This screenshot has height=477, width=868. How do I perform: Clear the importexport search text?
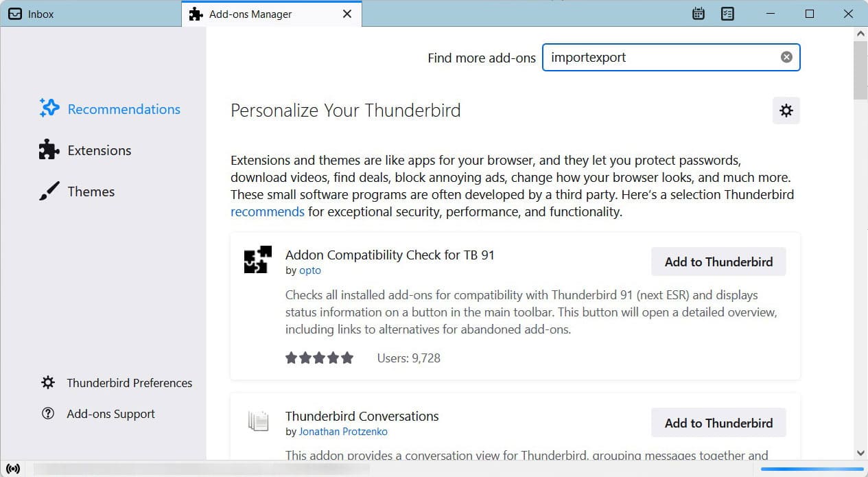click(786, 57)
